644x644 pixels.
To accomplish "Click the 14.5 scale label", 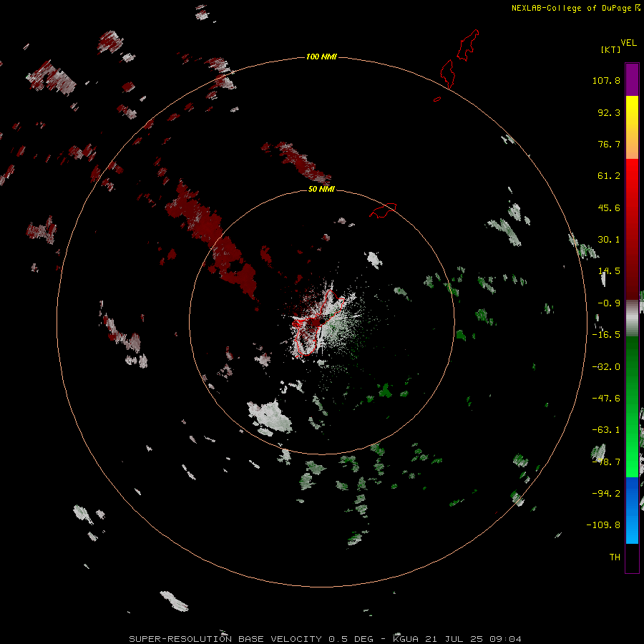I will point(609,271).
